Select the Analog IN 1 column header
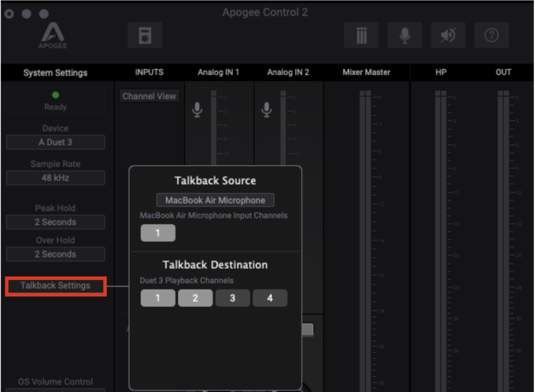Image resolution: width=535 pixels, height=392 pixels. click(x=218, y=73)
